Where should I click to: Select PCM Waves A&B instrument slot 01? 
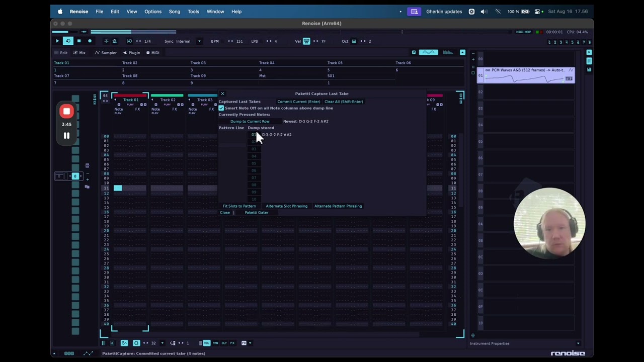click(x=525, y=75)
